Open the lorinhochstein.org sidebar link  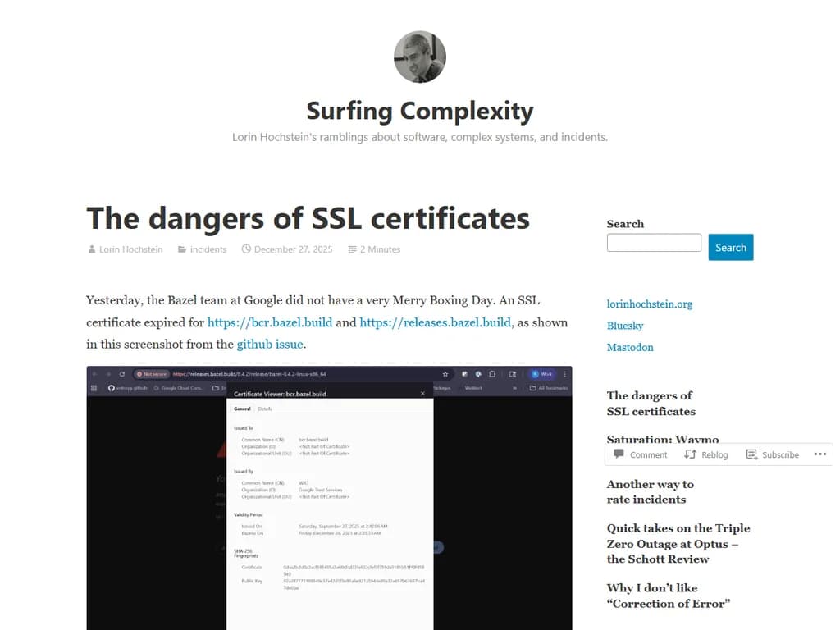[649, 304]
